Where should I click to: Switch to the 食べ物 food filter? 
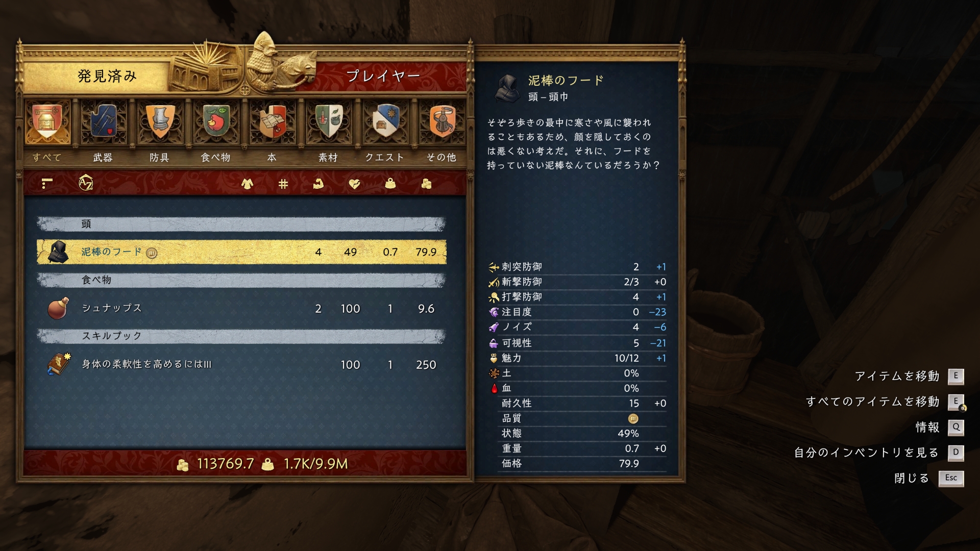[x=216, y=122]
